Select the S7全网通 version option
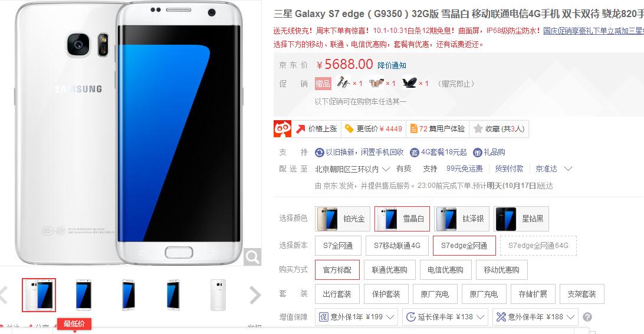This screenshot has width=644, height=334. (x=338, y=246)
